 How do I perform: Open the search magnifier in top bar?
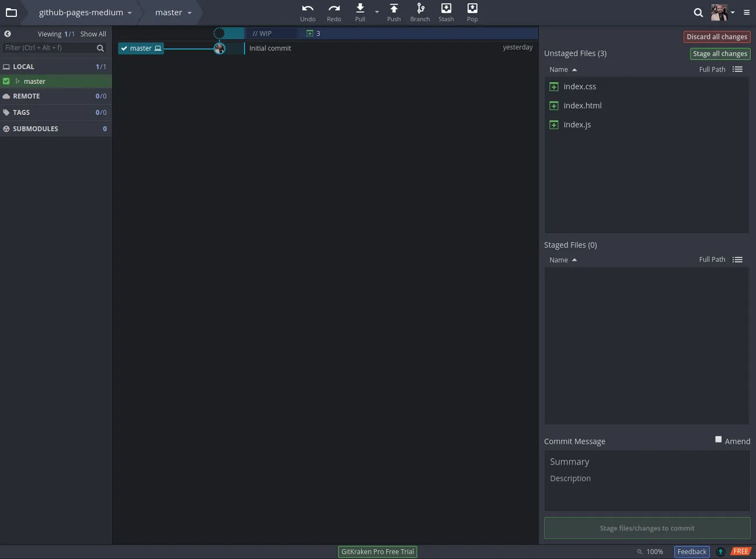(x=698, y=12)
